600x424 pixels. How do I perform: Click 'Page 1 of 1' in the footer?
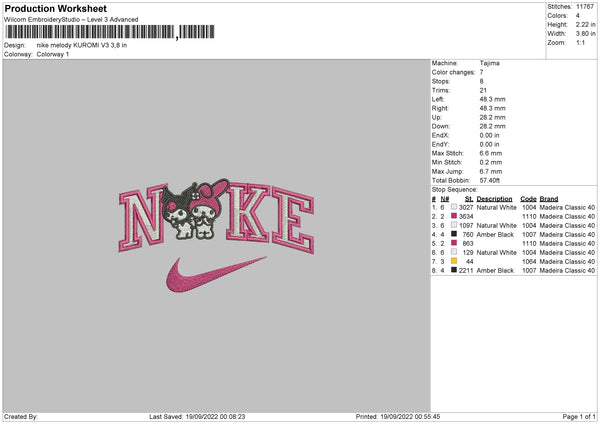579,417
